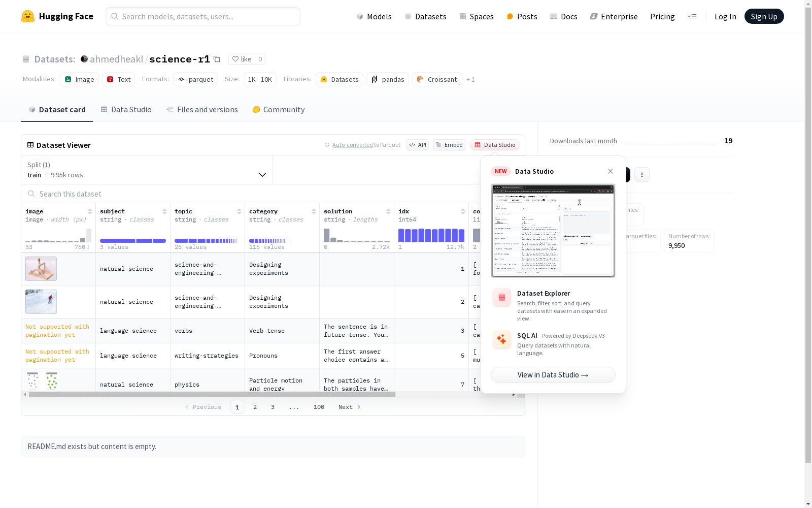Focus the Search this dataset field

(251, 194)
